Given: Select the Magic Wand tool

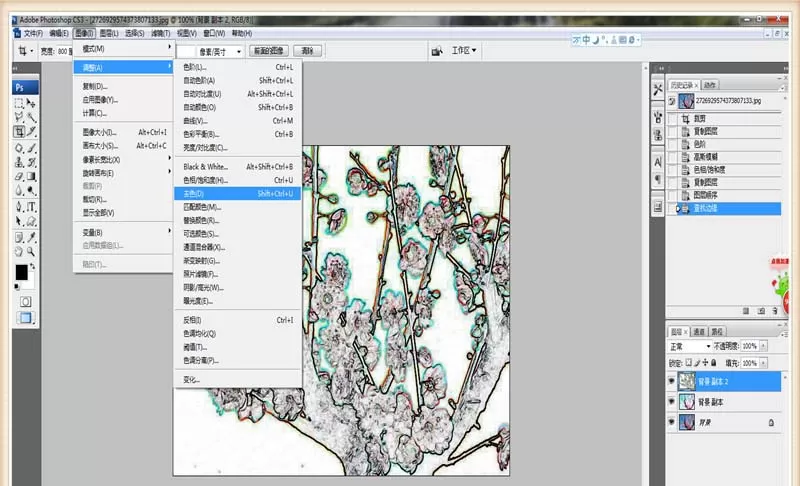Looking at the screenshot, I should tap(32, 118).
